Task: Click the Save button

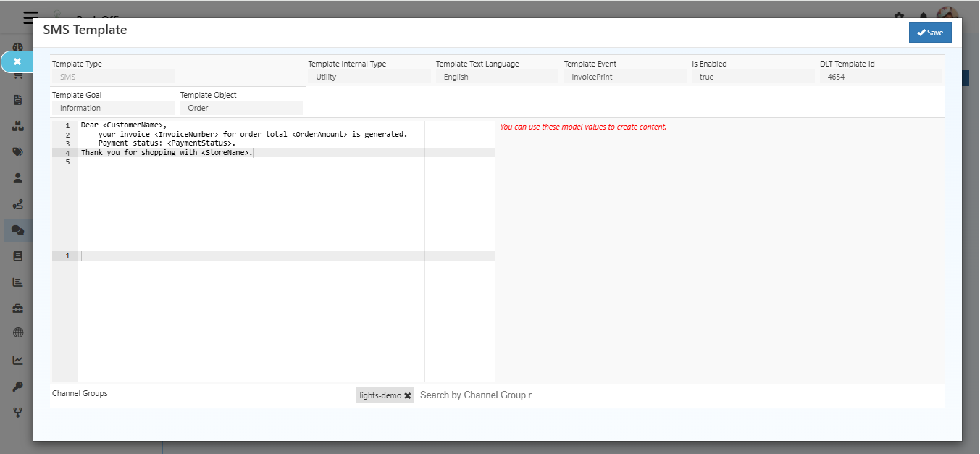Action: coord(930,33)
